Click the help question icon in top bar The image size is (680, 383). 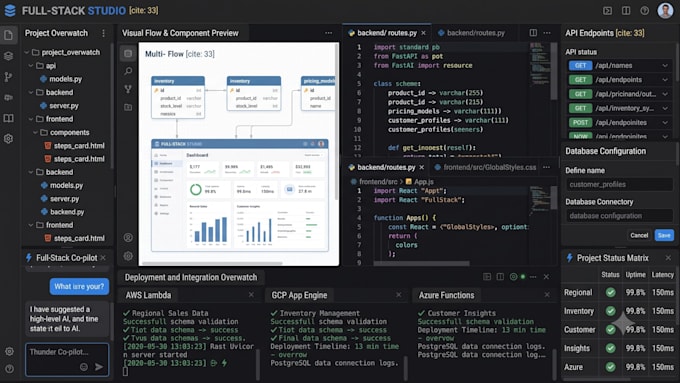pyautogui.click(x=645, y=10)
